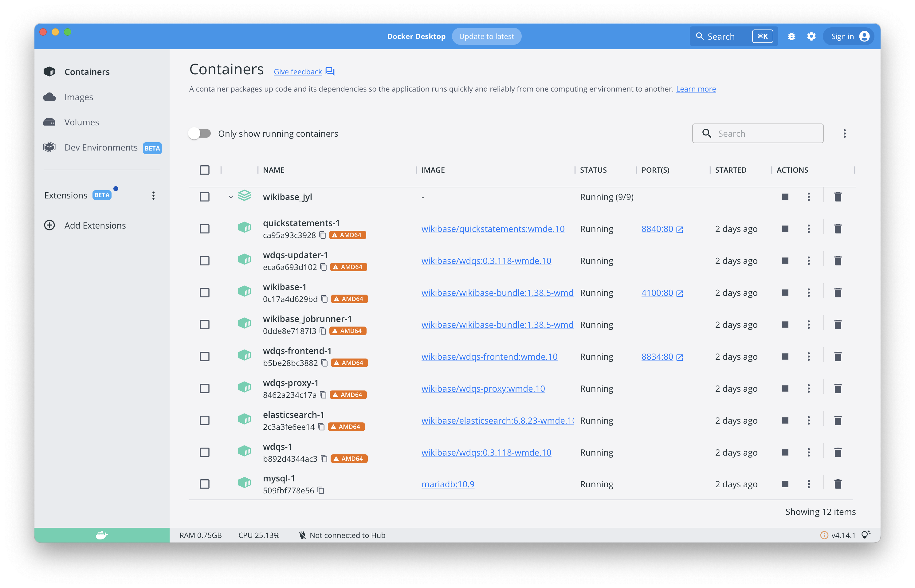Select the wdqs-frontend-1 checkbox

tap(205, 357)
